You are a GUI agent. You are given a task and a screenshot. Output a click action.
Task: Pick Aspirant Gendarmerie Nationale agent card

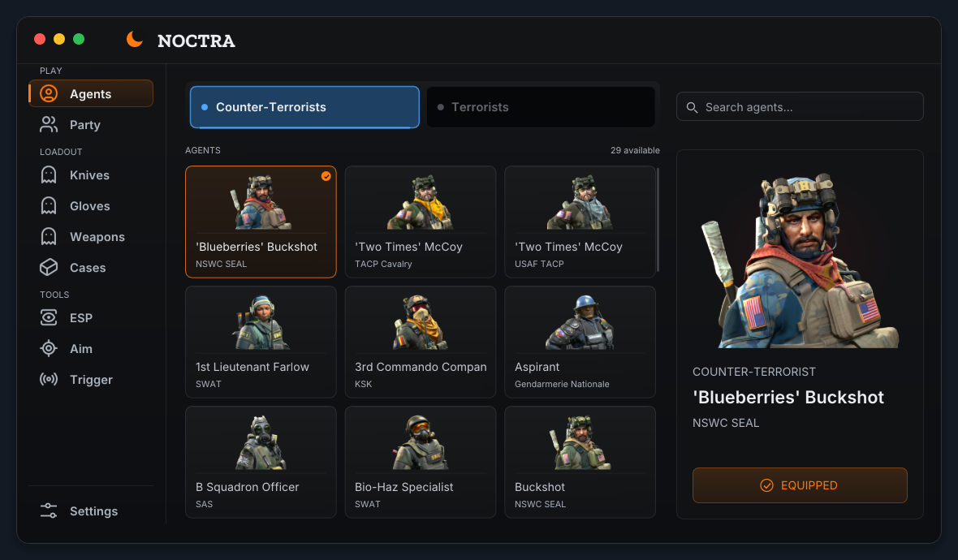[x=580, y=342]
